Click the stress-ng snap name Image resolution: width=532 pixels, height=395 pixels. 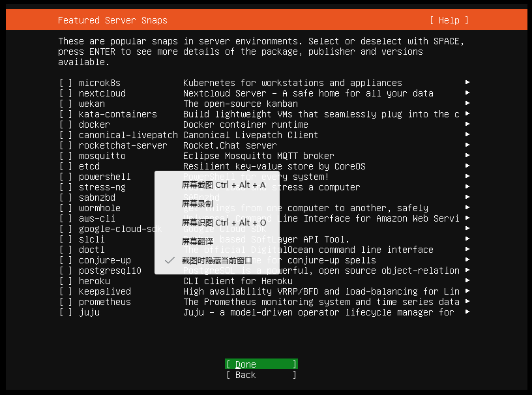click(x=102, y=187)
